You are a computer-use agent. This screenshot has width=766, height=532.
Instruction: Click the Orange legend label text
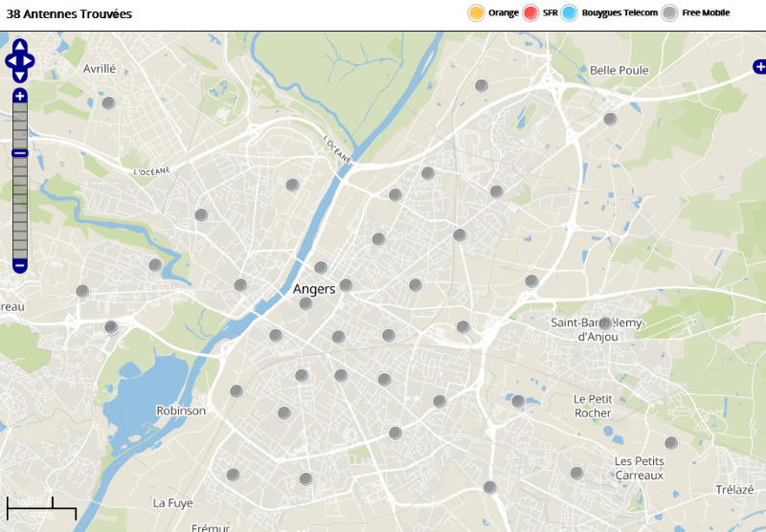click(503, 12)
